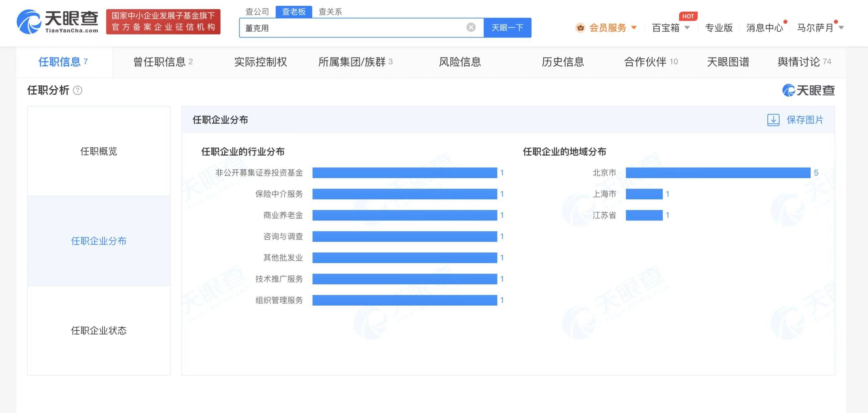868x413 pixels.
Task: Select 任职概览 in the left panel
Action: pyautogui.click(x=99, y=151)
